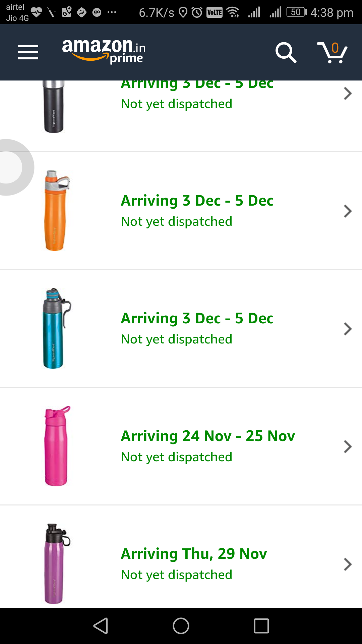This screenshot has width=362, height=644.
Task: Tap the black bottle product image
Action: pyautogui.click(x=54, y=107)
